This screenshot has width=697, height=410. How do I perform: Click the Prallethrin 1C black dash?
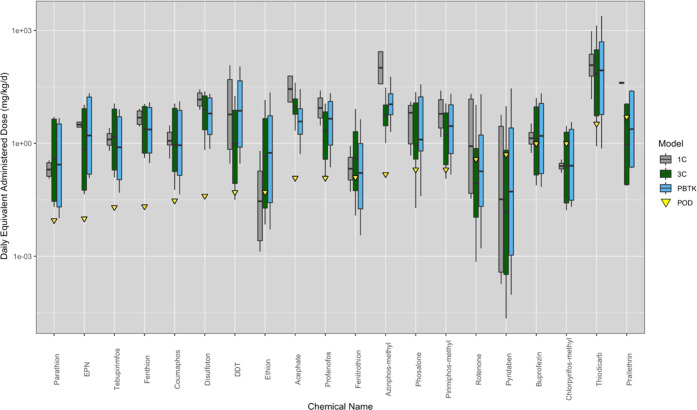pos(621,83)
